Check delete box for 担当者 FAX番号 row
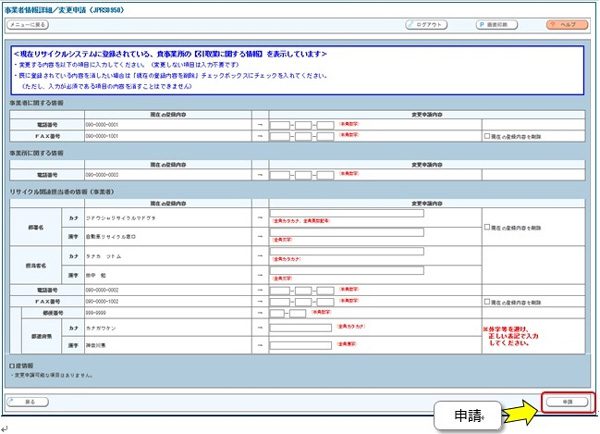The width and height of the screenshot is (600, 434). (486, 300)
